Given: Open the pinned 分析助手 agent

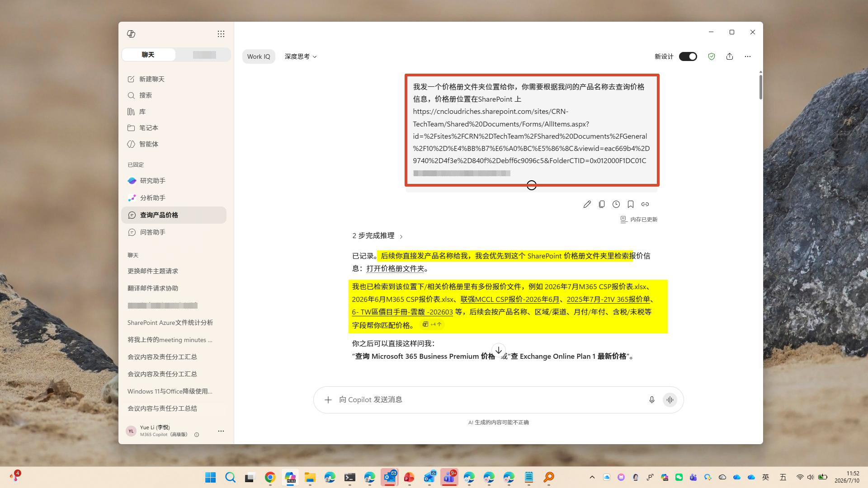Looking at the screenshot, I should 174,198.
